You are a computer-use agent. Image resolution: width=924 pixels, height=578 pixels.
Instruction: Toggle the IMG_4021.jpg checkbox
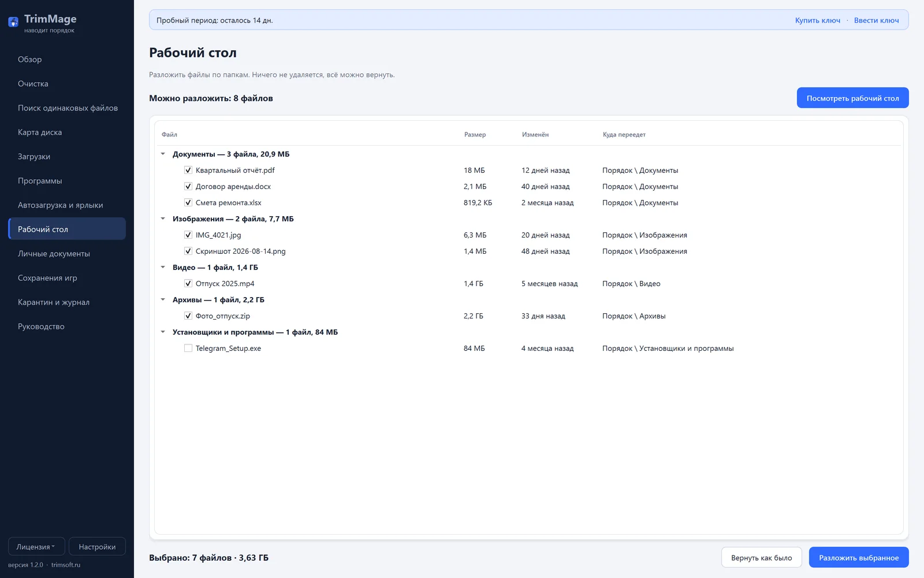click(x=188, y=235)
